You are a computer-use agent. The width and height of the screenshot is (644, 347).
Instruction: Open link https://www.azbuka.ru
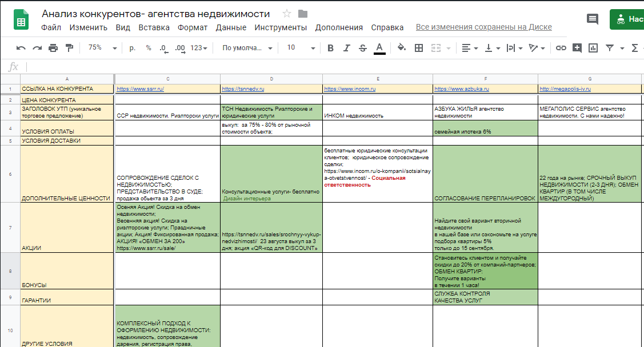tap(462, 88)
